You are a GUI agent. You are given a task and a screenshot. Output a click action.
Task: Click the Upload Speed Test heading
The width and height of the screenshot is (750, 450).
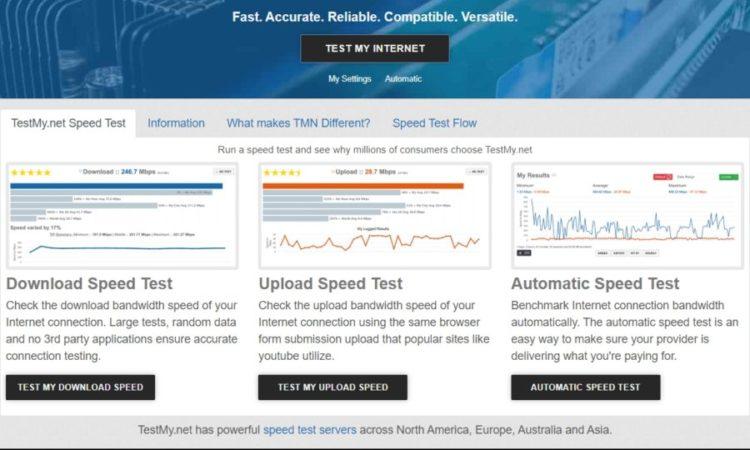point(331,284)
